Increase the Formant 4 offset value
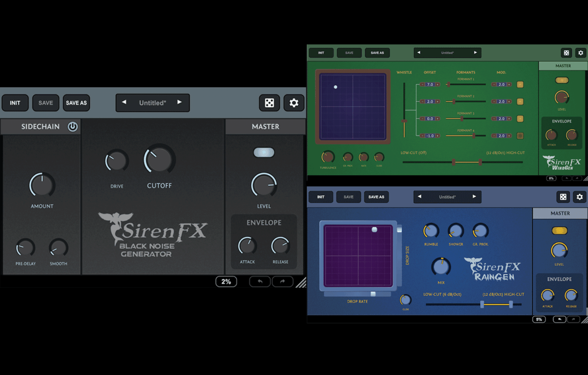This screenshot has height=375, width=588. 437,136
